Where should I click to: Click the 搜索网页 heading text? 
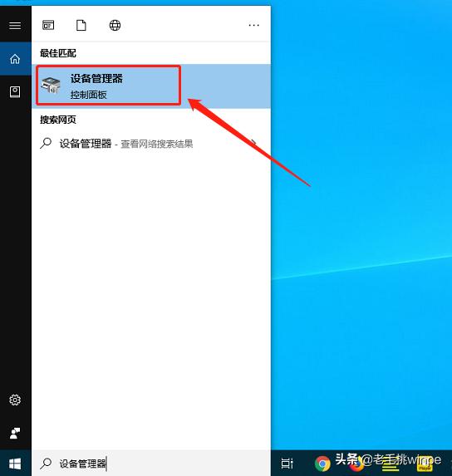[58, 120]
